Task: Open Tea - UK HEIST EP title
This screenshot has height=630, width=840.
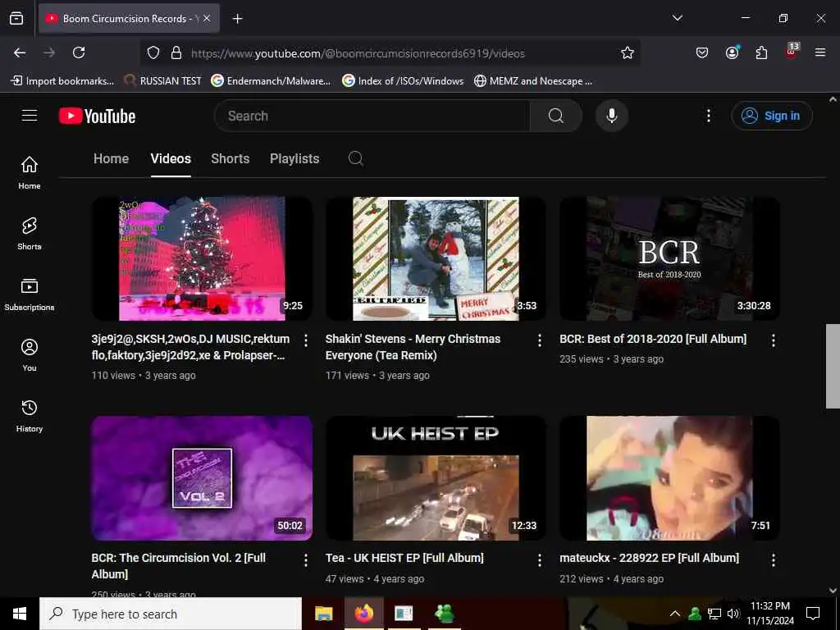Action: pyautogui.click(x=404, y=558)
